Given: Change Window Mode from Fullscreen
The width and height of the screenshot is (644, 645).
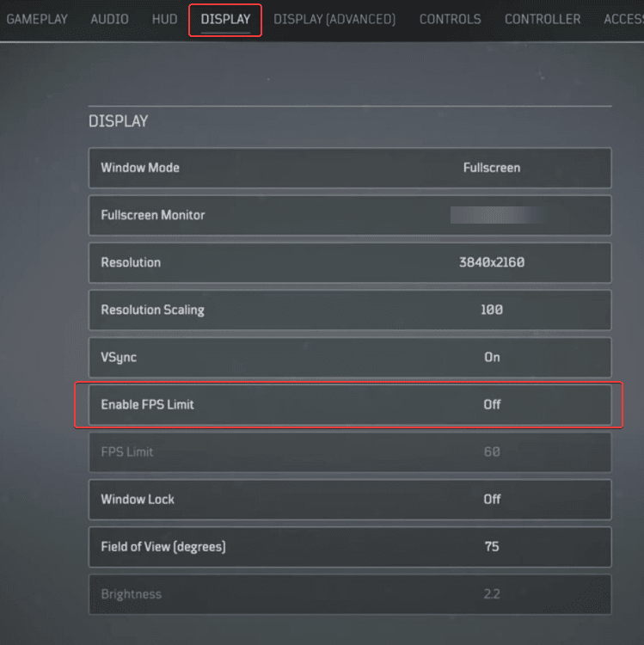Looking at the screenshot, I should click(x=491, y=168).
